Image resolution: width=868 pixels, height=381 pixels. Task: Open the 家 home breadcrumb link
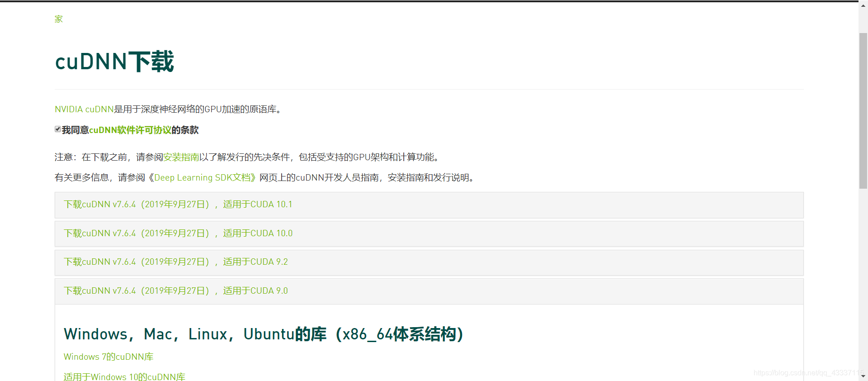(59, 19)
